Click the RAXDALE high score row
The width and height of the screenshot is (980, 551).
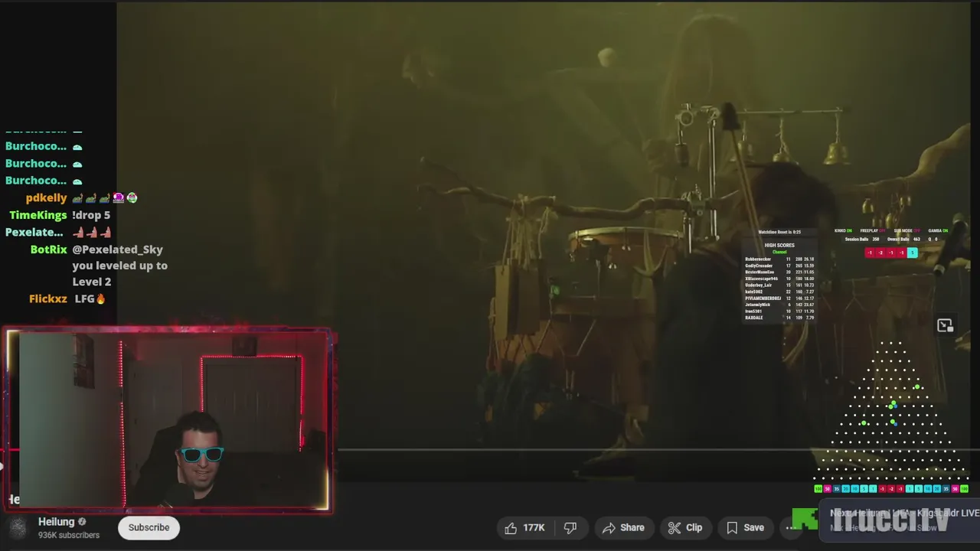[779, 318]
